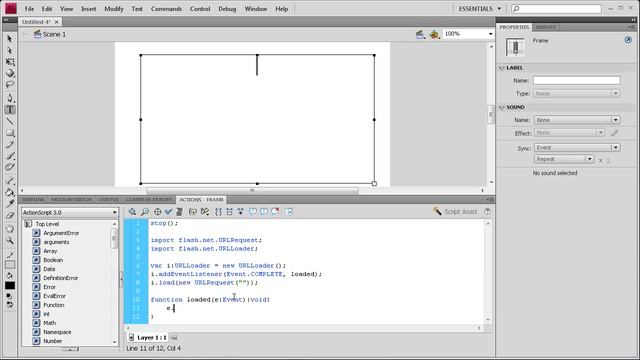Image resolution: width=640 pixels, height=360 pixels.
Task: Select the Text tool
Action: 10,109
